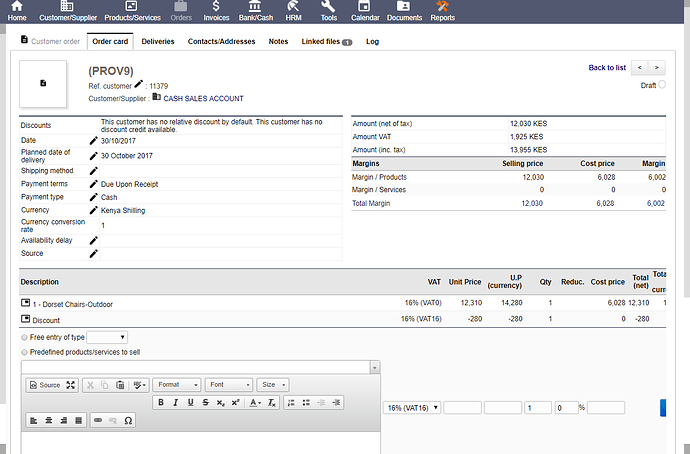
Task: Insert a numbered list
Action: tap(291, 403)
